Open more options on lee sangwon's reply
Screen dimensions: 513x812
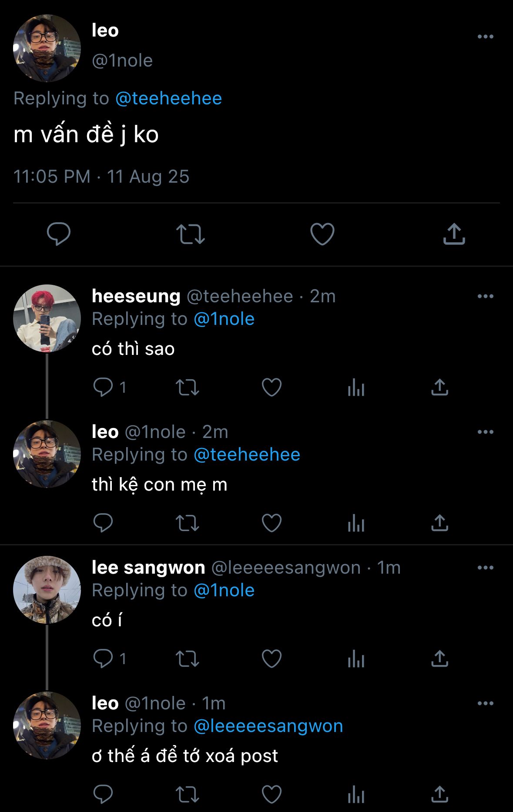[485, 568]
